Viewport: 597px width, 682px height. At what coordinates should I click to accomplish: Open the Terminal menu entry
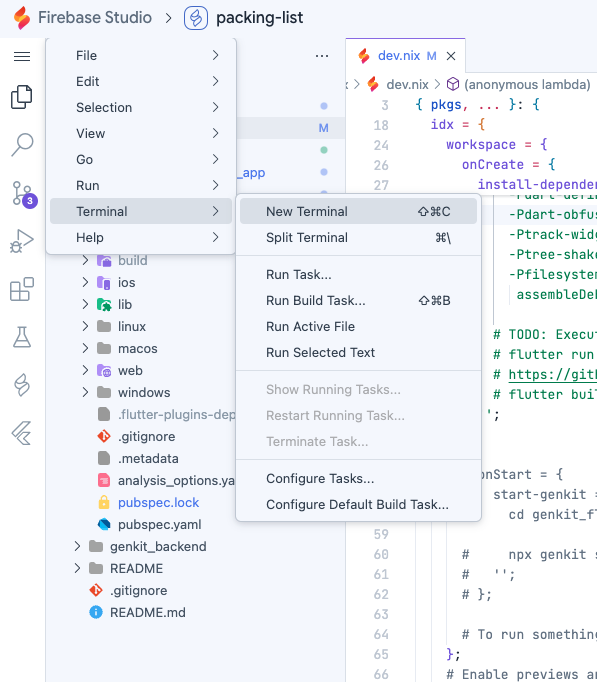(141, 211)
